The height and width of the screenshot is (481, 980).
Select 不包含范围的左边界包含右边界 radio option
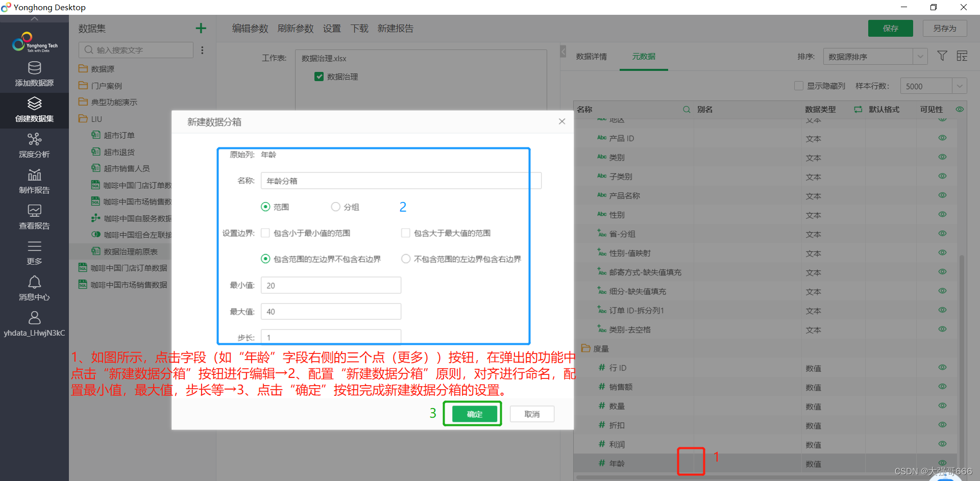click(406, 259)
